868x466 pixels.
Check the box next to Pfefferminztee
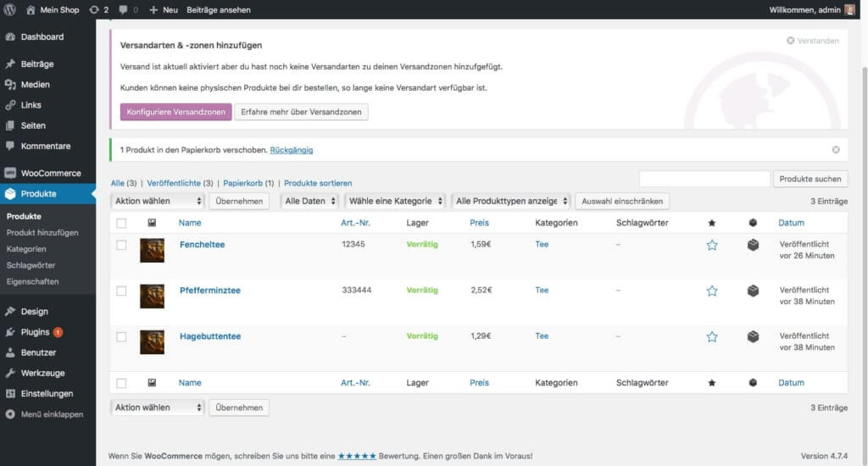coord(121,291)
